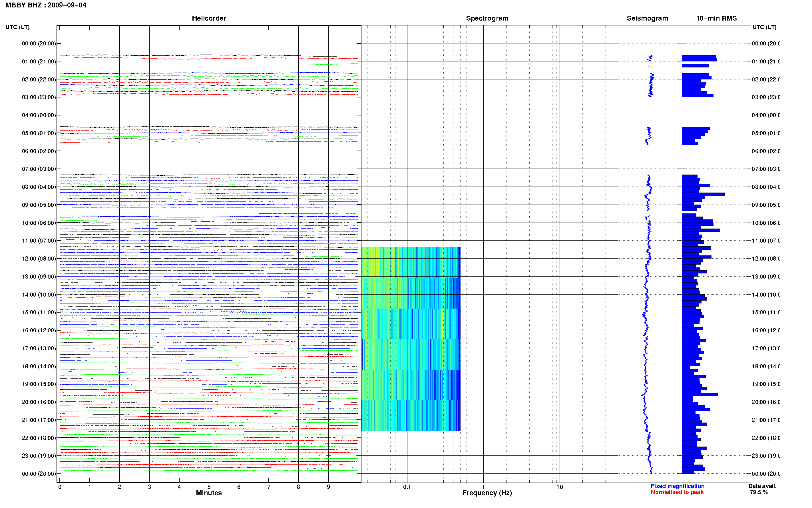Viewport: 812px width, 508px height.
Task: Click the left '11:00 (07:00)' time label
Action: click(x=39, y=241)
